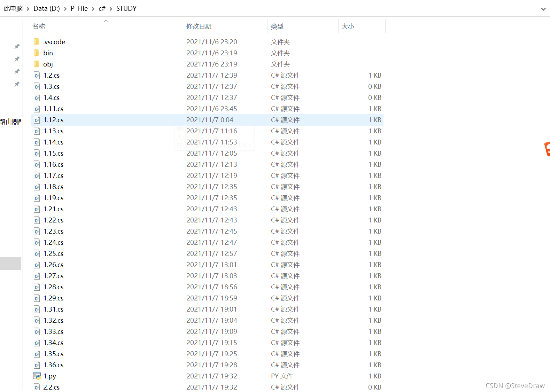Click the 2021/11/6 23:20 date of .vscode
The image size is (550, 392).
tap(212, 42)
